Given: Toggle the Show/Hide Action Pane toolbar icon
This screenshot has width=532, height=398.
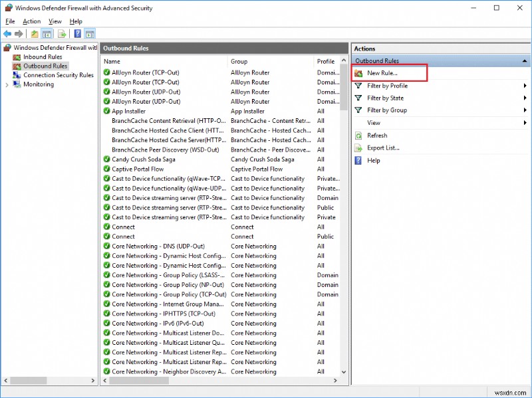Looking at the screenshot, I should (91, 33).
